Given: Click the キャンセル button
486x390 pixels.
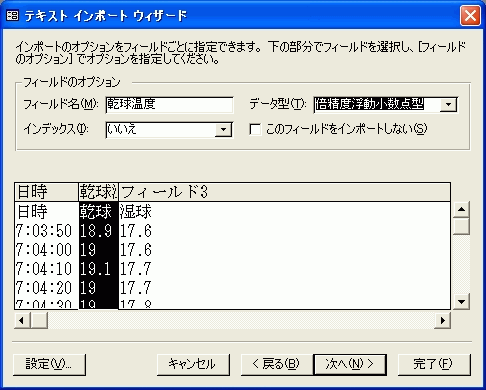Looking at the screenshot, I should click(x=193, y=364).
